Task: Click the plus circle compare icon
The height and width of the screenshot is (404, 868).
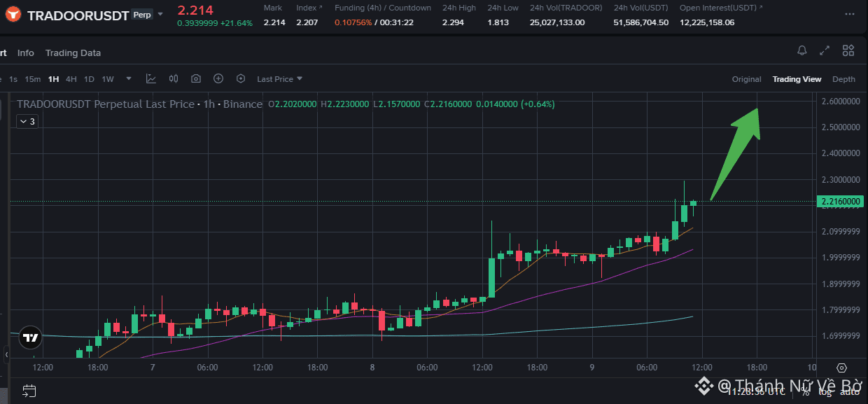Action: [218, 79]
